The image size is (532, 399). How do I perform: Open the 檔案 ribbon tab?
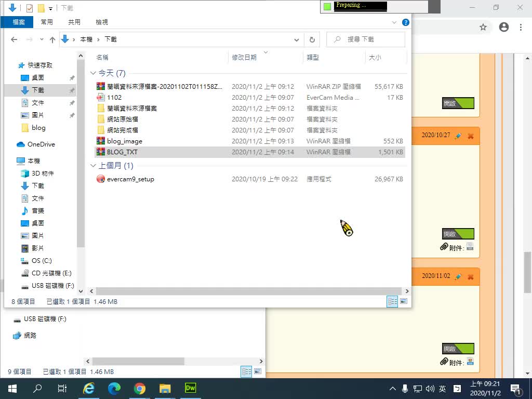tap(19, 22)
